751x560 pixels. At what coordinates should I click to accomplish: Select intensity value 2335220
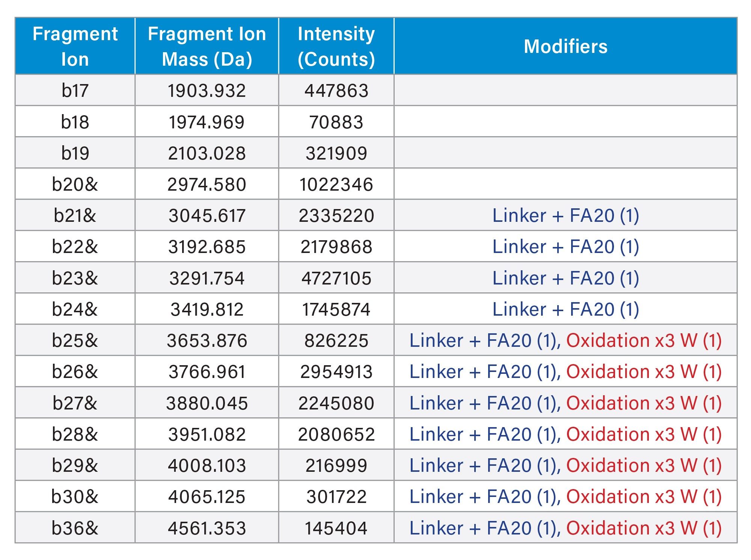pos(336,216)
